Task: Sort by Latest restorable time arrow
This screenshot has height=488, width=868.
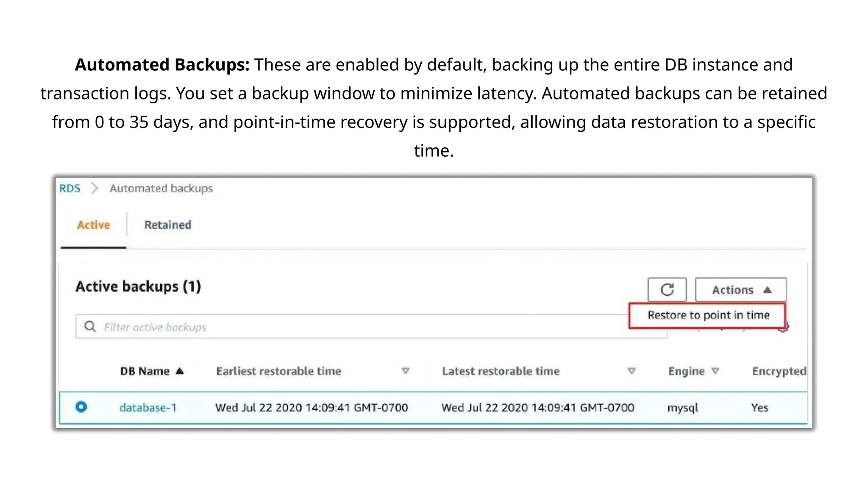Action: coord(631,371)
